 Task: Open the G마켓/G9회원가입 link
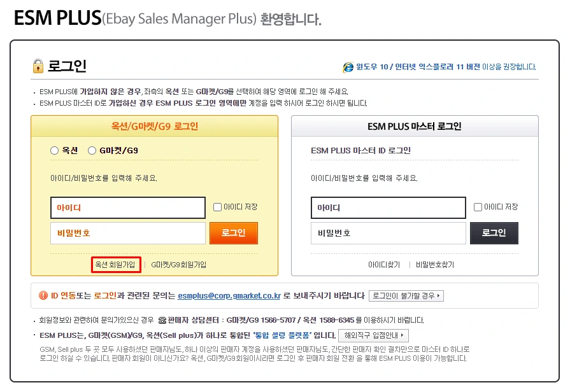click(178, 265)
